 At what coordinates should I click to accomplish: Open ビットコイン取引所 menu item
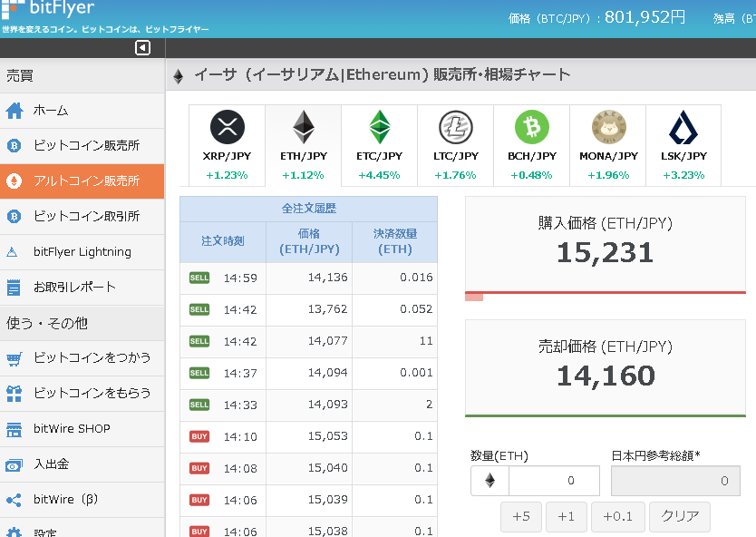coord(82,217)
